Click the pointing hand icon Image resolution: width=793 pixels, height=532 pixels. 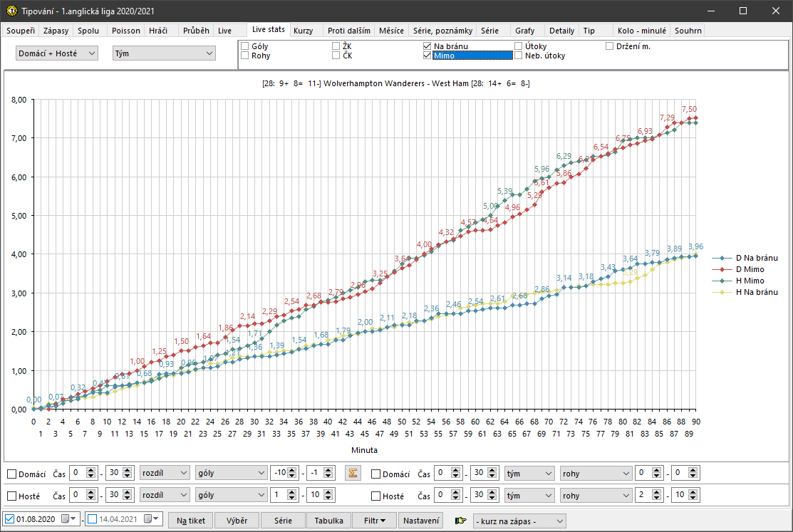(x=460, y=521)
